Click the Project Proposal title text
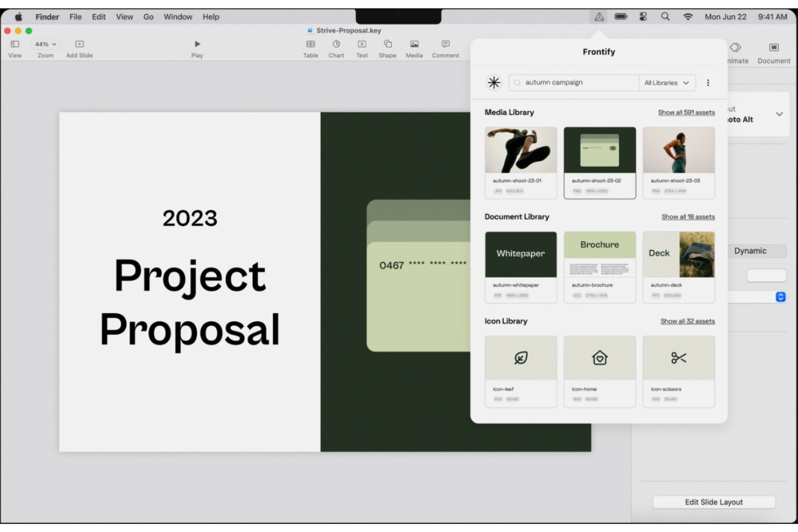The height and width of the screenshot is (532, 798). point(190,302)
